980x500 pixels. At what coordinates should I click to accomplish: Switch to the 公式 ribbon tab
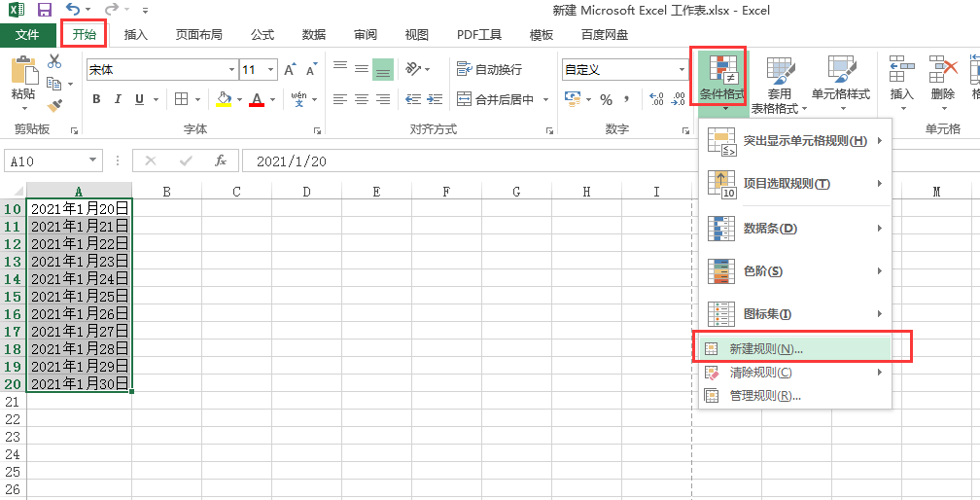pyautogui.click(x=262, y=35)
